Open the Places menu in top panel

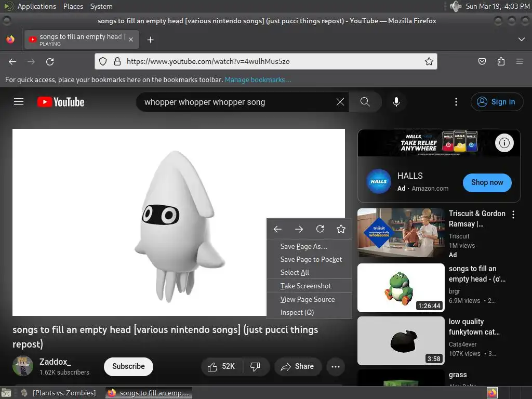tap(73, 6)
